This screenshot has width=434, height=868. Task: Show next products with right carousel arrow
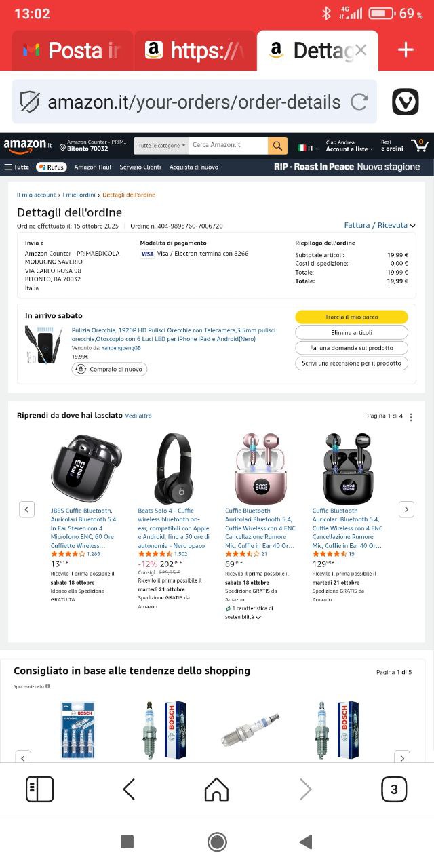pos(406,509)
